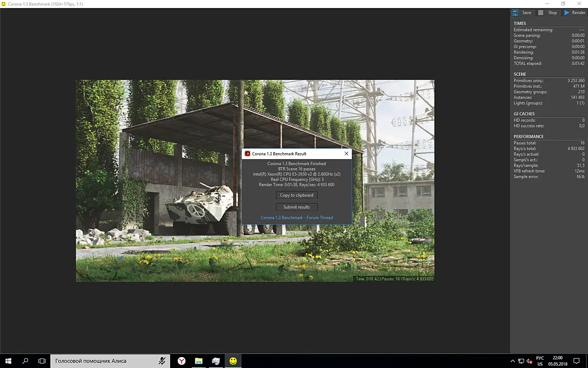Click the Rays/s total value 4 933 602
Viewport: 588px width, 368px height.
576,149
